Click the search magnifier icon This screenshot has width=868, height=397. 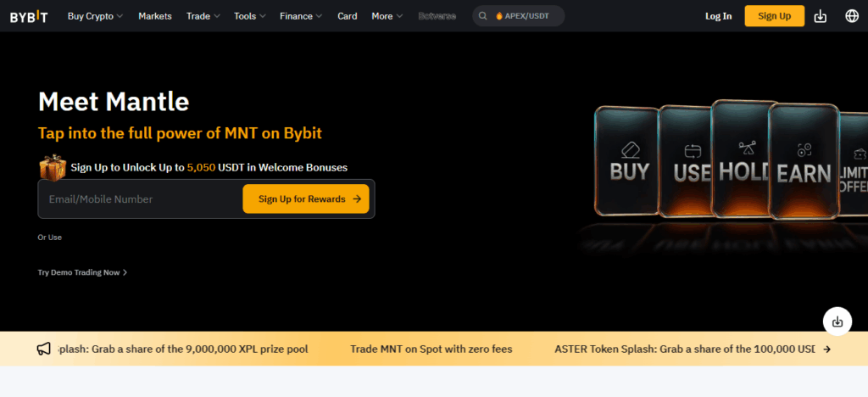click(482, 16)
